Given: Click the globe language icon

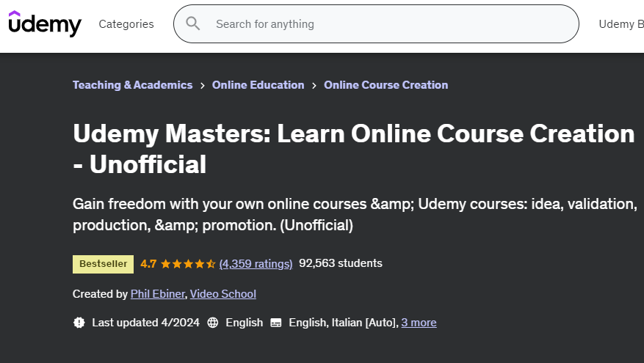Looking at the screenshot, I should tap(213, 323).
